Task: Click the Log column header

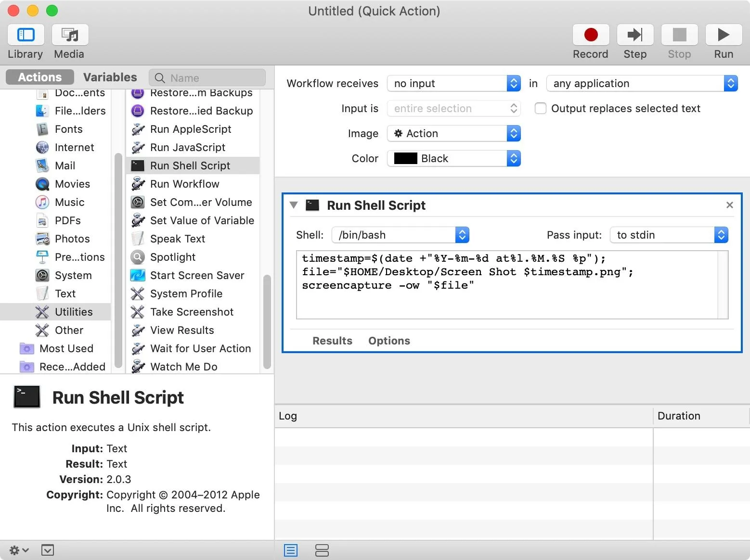Action: [464, 416]
